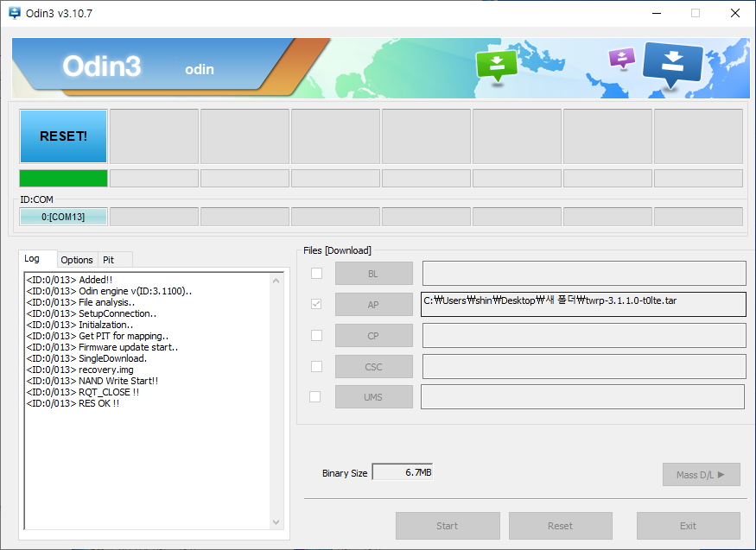Screen dimensions: 756x550
Task: Check the CSC checkbox
Action: (317, 366)
